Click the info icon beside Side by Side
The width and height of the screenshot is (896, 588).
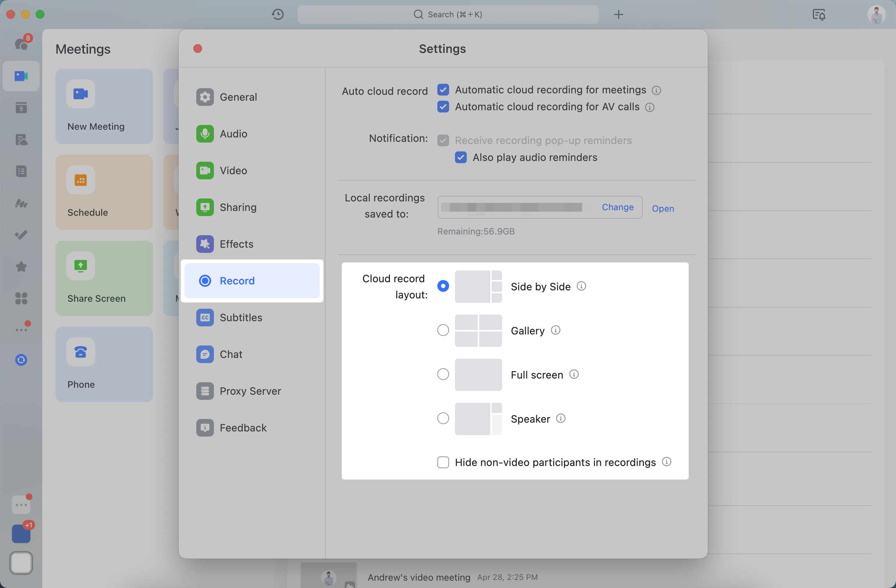pos(581,286)
